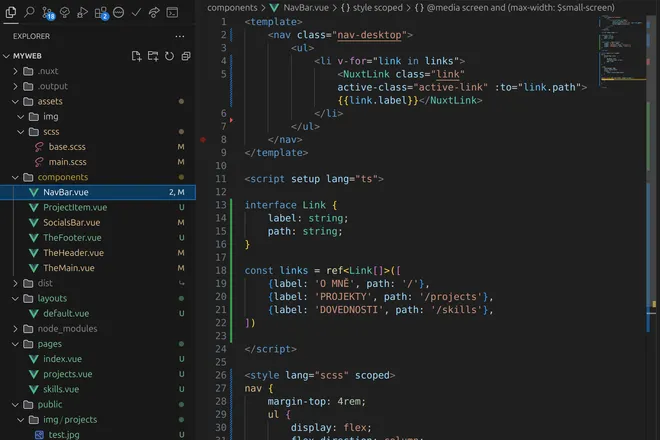Open Source Control with 18 pending changes
Image resolution: width=660 pixels, height=440 pixels.
pos(47,13)
